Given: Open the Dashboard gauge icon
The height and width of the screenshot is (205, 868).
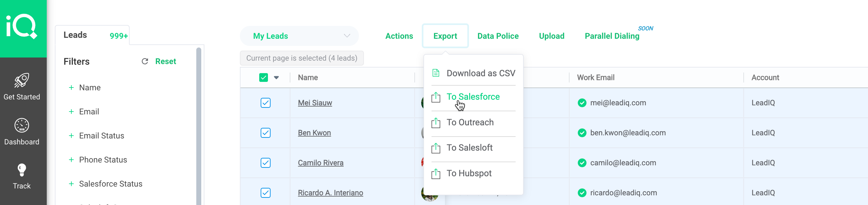Looking at the screenshot, I should (21, 125).
